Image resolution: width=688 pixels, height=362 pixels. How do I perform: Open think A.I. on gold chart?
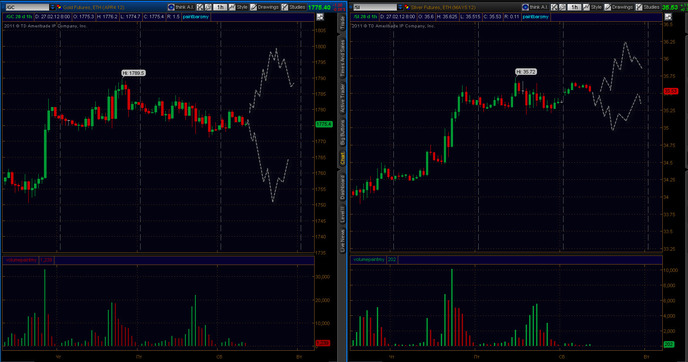(181, 7)
